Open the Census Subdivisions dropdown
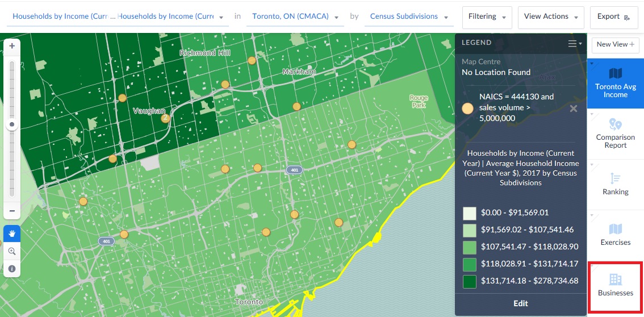The height and width of the screenshot is (317, 644). pyautogui.click(x=409, y=17)
